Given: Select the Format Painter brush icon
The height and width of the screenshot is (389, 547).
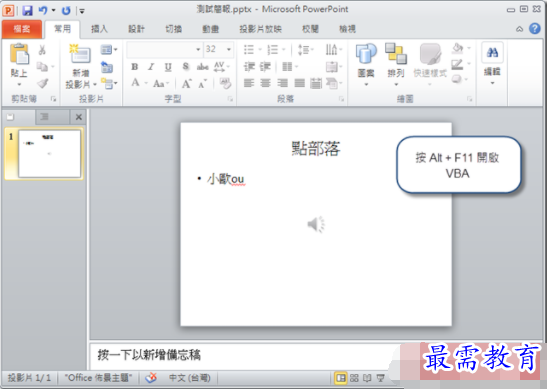Looking at the screenshot, I should click(x=43, y=83).
